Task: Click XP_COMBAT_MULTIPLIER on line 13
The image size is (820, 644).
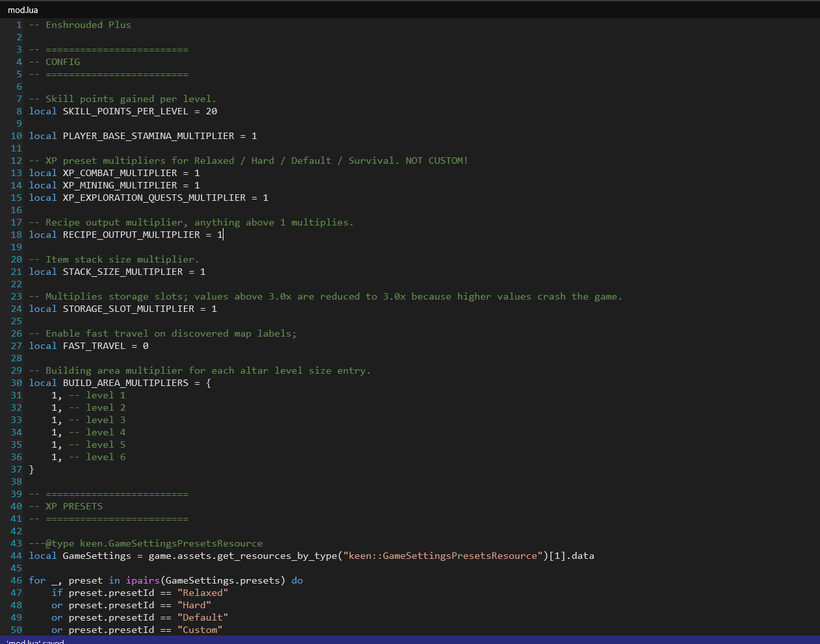Action: coord(120,173)
